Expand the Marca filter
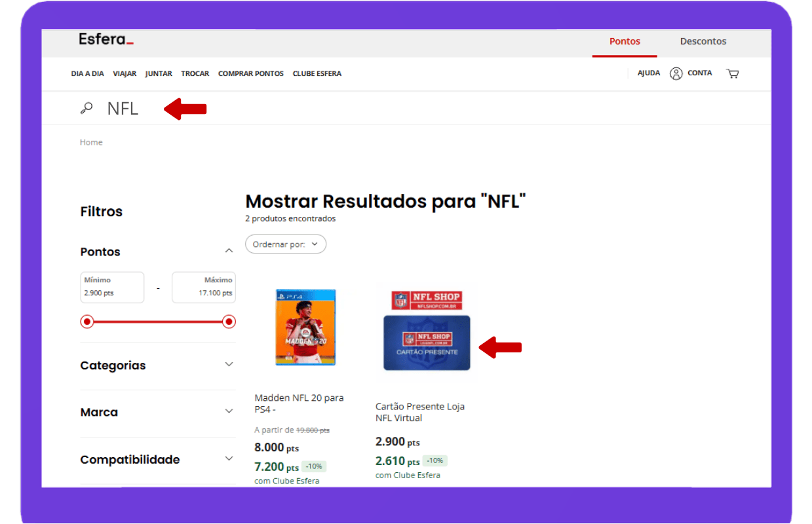 [229, 412]
